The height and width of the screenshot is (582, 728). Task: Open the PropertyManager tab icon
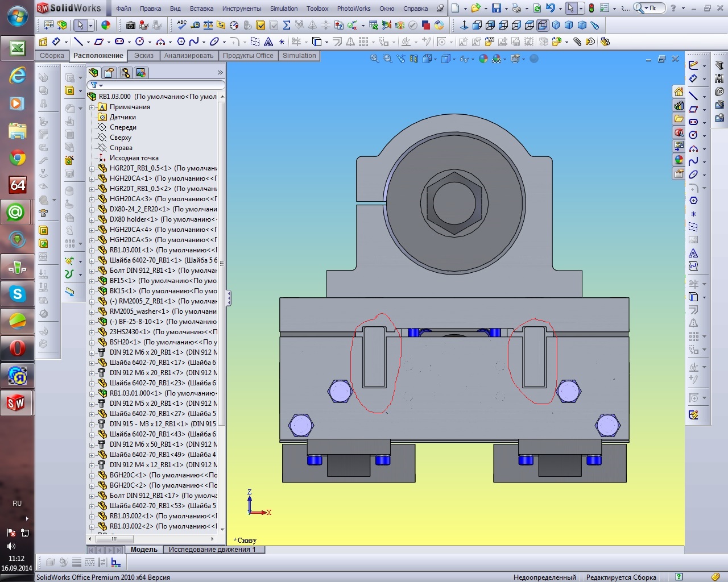(109, 73)
